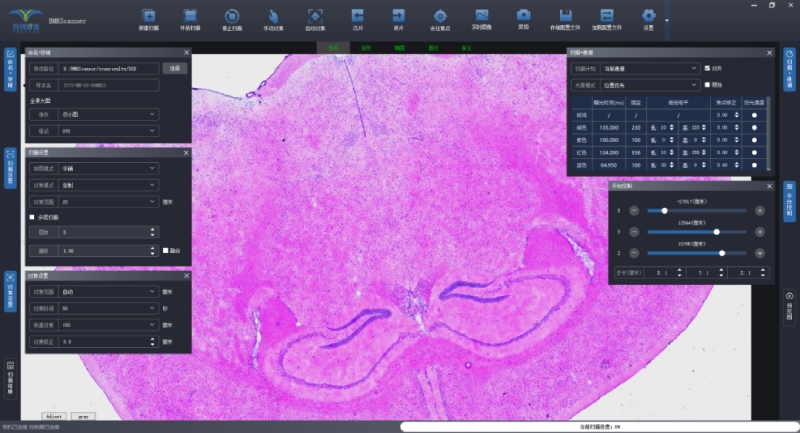Click the camera Snapshot toolbar icon

click(523, 16)
